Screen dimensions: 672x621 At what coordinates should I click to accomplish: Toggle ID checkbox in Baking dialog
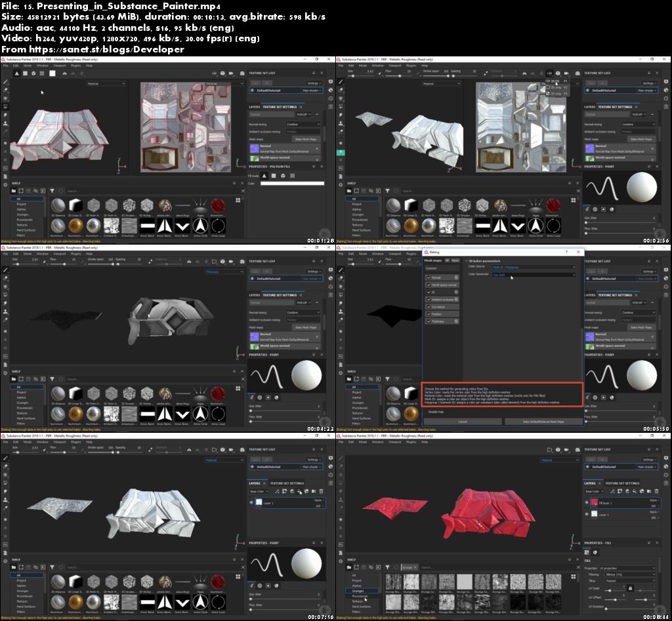[x=429, y=292]
